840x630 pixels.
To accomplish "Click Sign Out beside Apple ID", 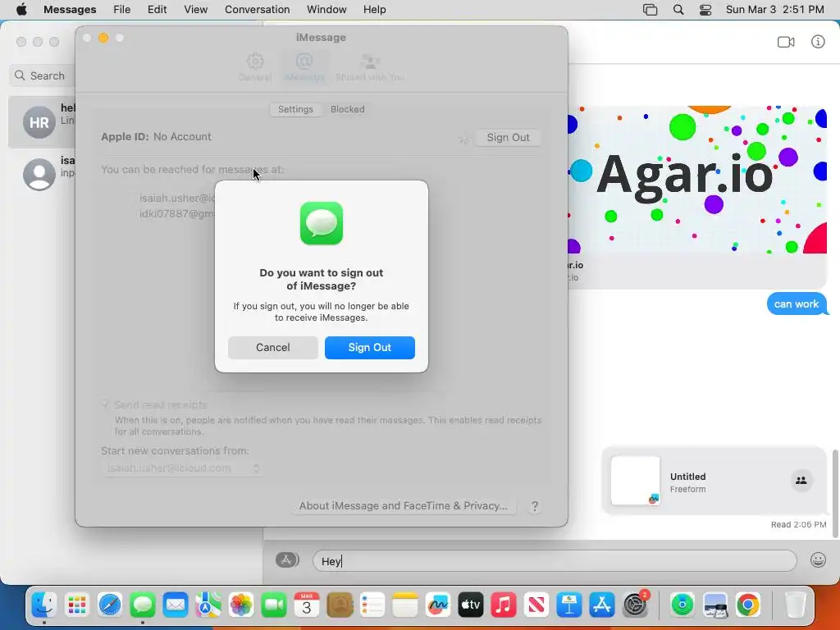I will 508,138.
